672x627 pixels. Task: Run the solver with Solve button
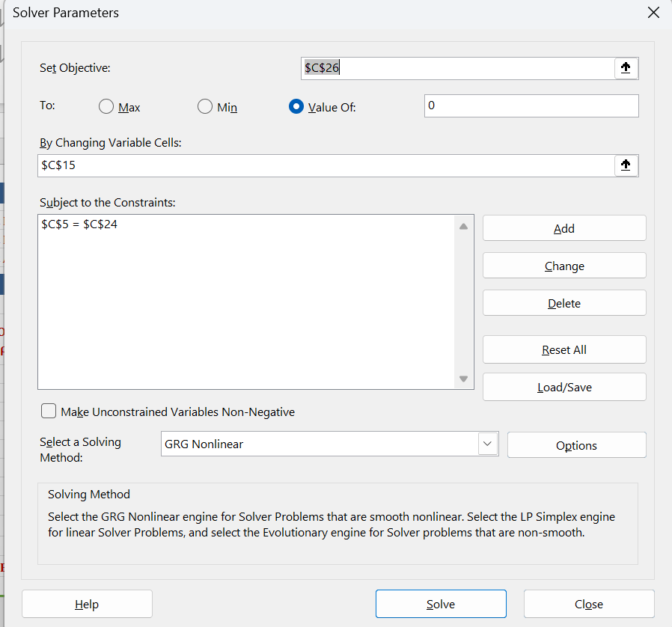pos(441,604)
